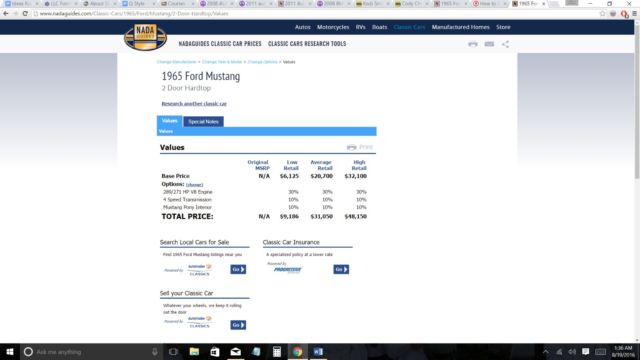Click the Print values icon
The image size is (640, 360).
click(x=360, y=147)
